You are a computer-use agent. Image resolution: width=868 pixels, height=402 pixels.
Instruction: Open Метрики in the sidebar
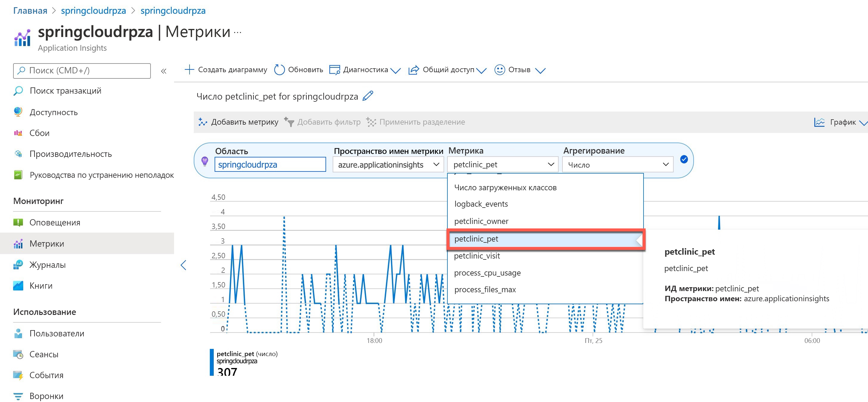87,243
